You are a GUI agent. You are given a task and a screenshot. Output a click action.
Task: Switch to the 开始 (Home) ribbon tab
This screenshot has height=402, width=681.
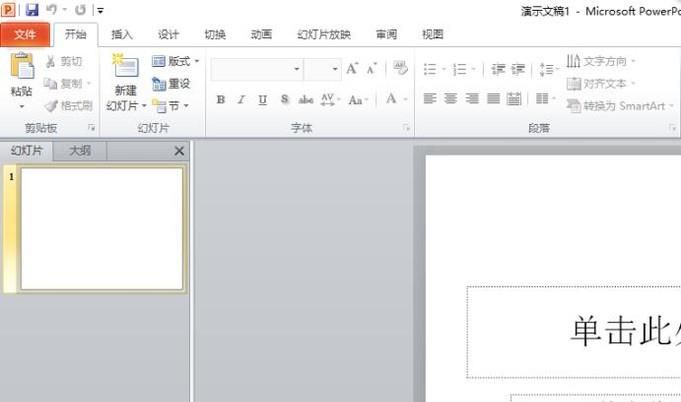[76, 34]
